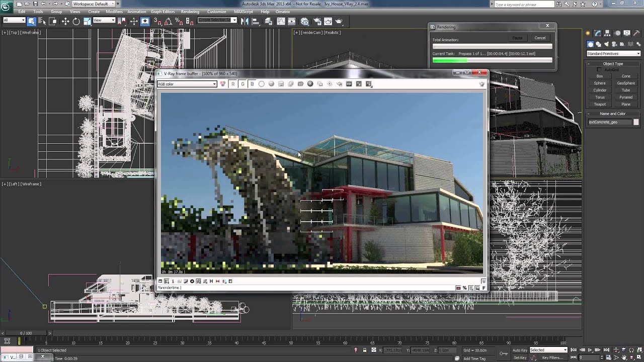Screen dimensions: 644x362
Task: Click the Cameras category icon in Create panel
Action: tap(614, 44)
